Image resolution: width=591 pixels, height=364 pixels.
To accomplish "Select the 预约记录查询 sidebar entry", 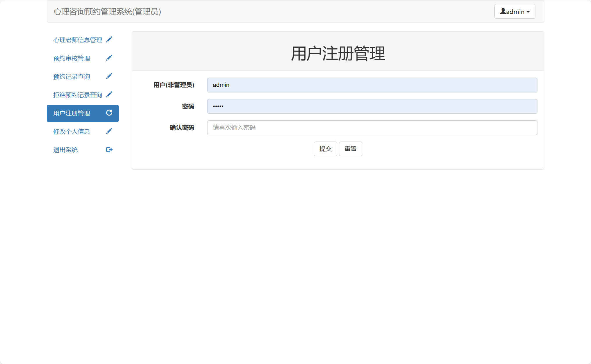I will (x=71, y=76).
